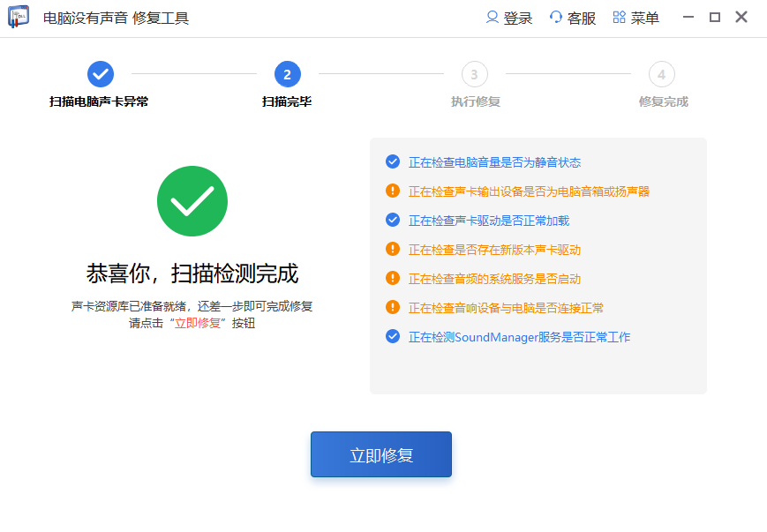Click orange warning icon for 声卡输出设备 item

pyautogui.click(x=393, y=191)
